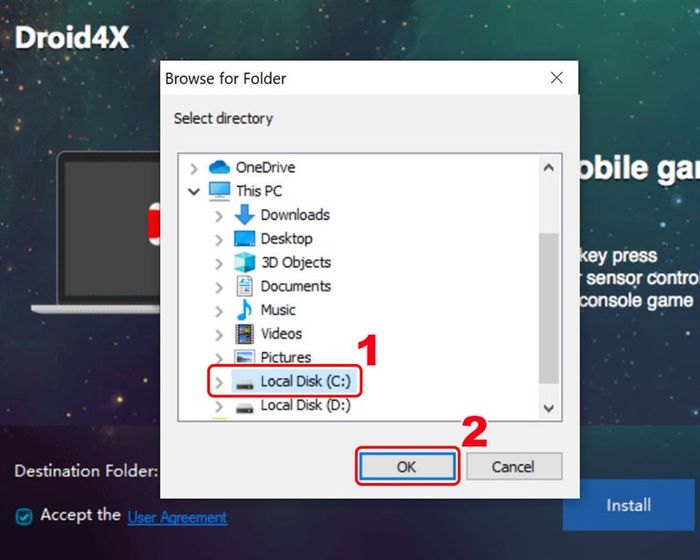Collapse the This PC tree node

(x=194, y=192)
